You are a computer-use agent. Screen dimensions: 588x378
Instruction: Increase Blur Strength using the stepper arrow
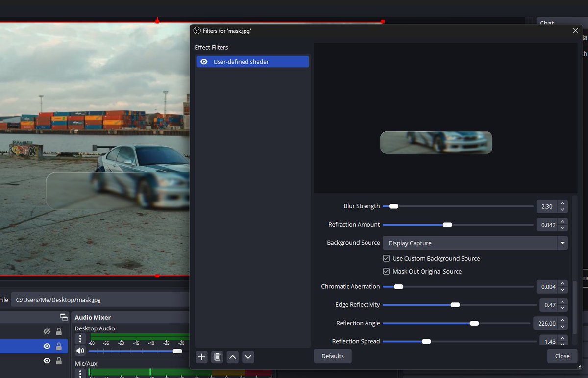[x=562, y=203]
